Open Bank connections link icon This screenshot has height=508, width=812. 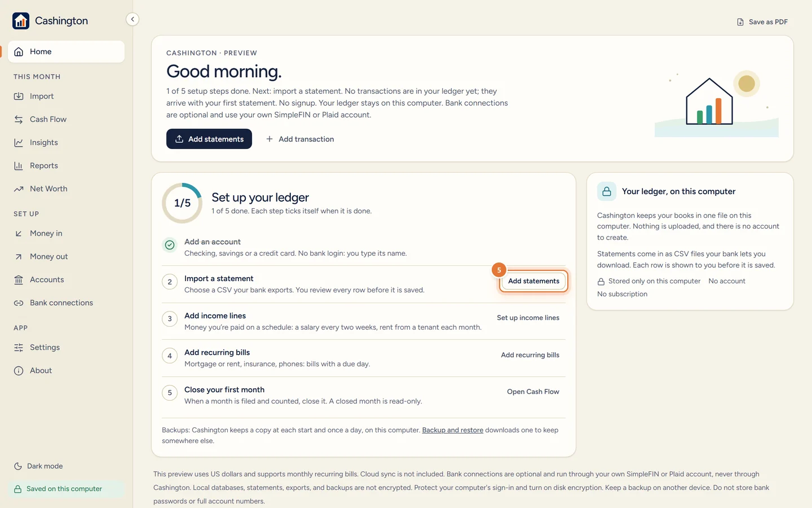pos(19,303)
